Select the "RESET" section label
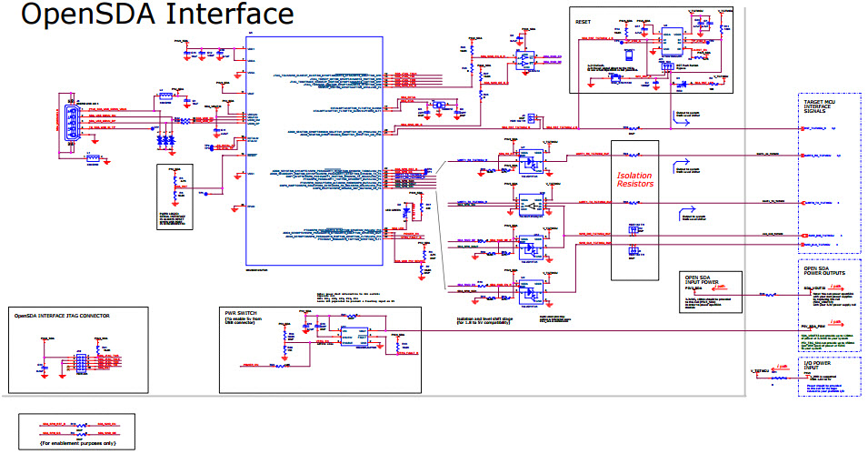Image resolution: width=868 pixels, height=454 pixels. click(583, 22)
